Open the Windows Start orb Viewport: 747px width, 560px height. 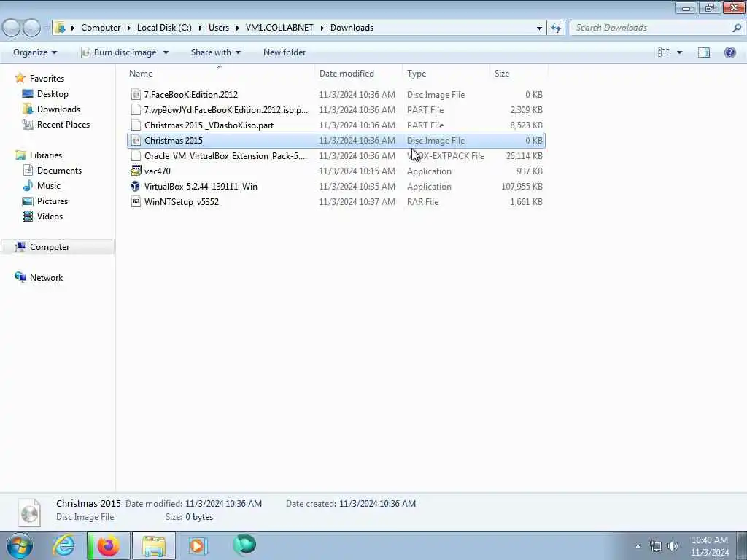click(x=20, y=545)
